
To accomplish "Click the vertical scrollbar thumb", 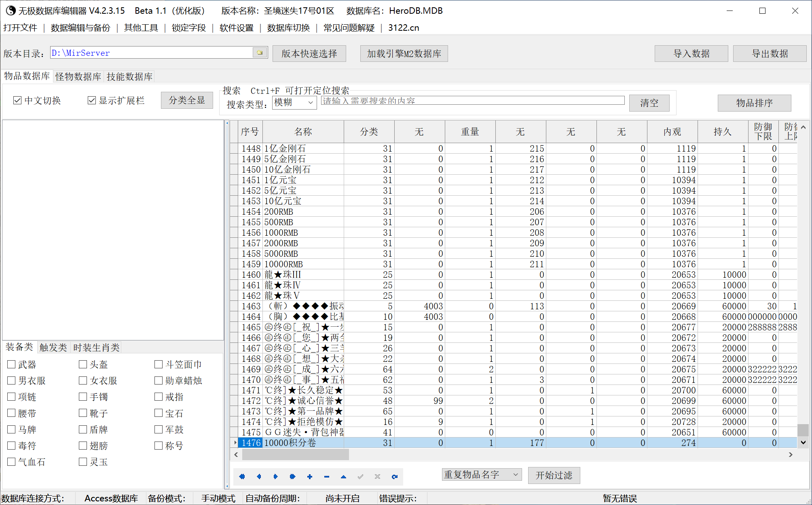I will (803, 430).
